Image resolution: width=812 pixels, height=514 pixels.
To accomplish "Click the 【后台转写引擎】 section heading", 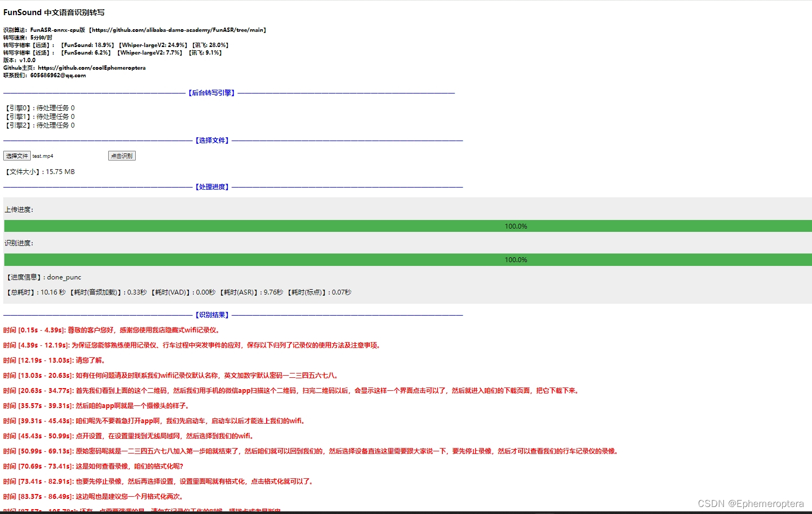I will pos(212,93).
